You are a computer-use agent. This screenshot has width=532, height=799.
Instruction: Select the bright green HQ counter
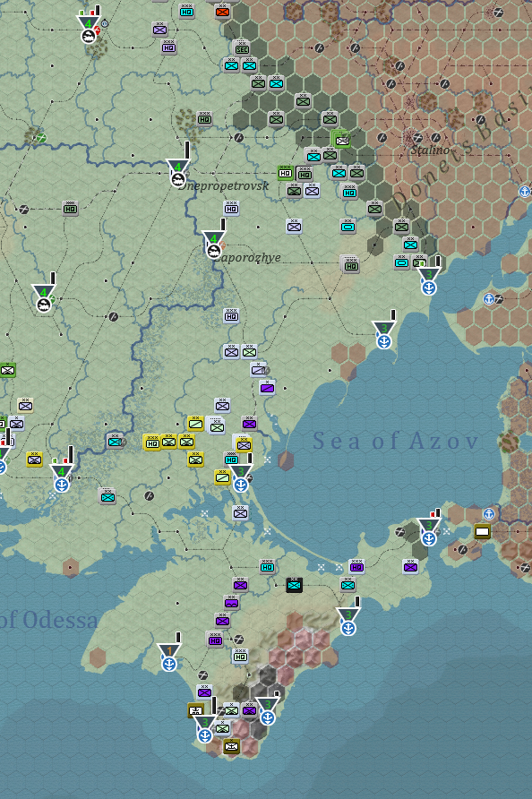[x=285, y=173]
